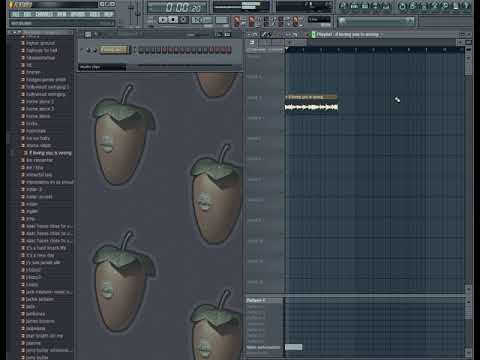
Task: Click the Main automation clip block
Action: pos(294,347)
